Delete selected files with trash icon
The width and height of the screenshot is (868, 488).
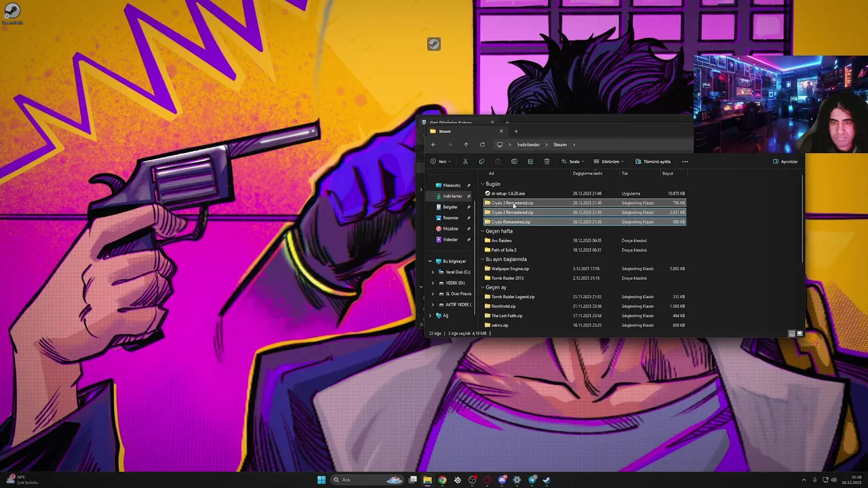[547, 161]
